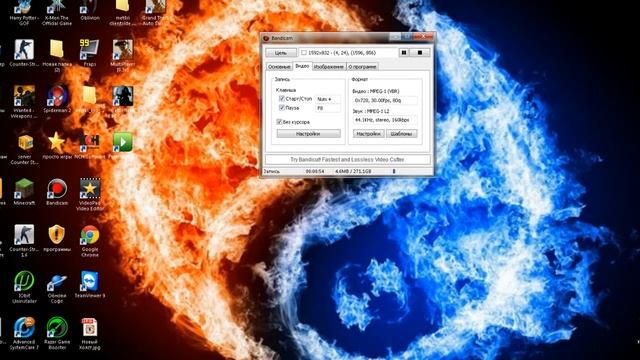Select the программы shield icon
The width and height of the screenshot is (640, 360).
[57, 238]
